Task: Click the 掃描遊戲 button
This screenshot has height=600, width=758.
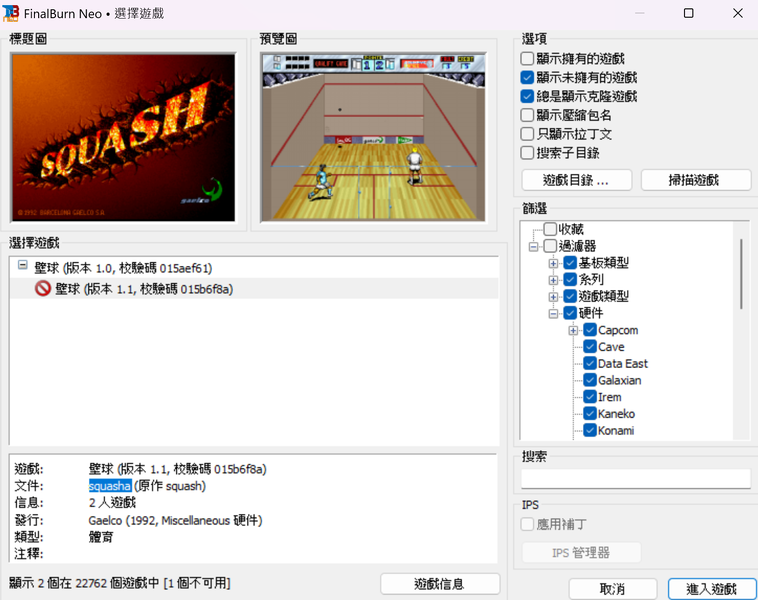Action: tap(696, 180)
